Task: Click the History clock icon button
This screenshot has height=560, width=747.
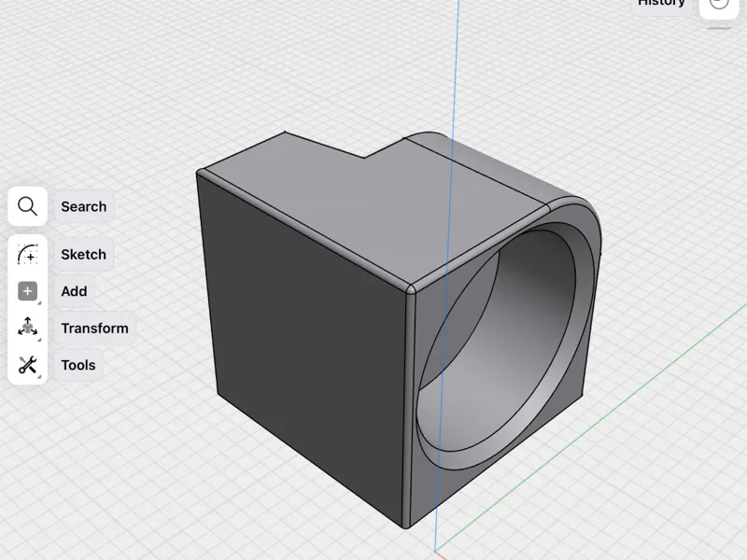Action: point(719,5)
